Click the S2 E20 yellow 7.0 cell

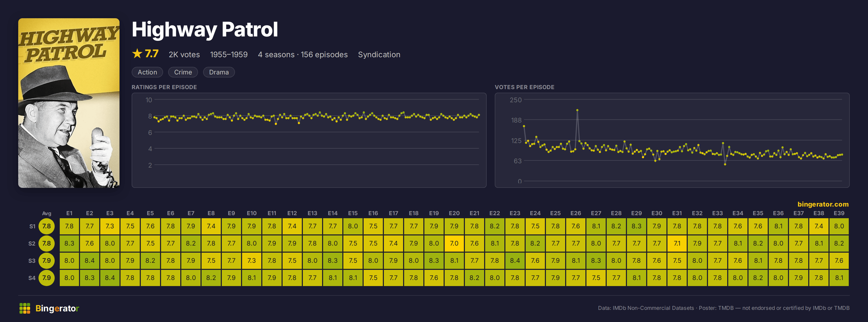click(454, 244)
